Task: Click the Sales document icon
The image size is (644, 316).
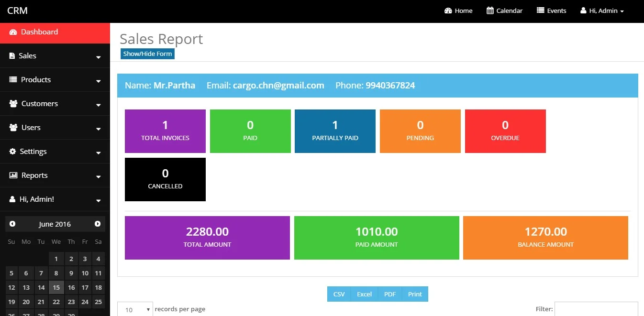Action: point(12,56)
